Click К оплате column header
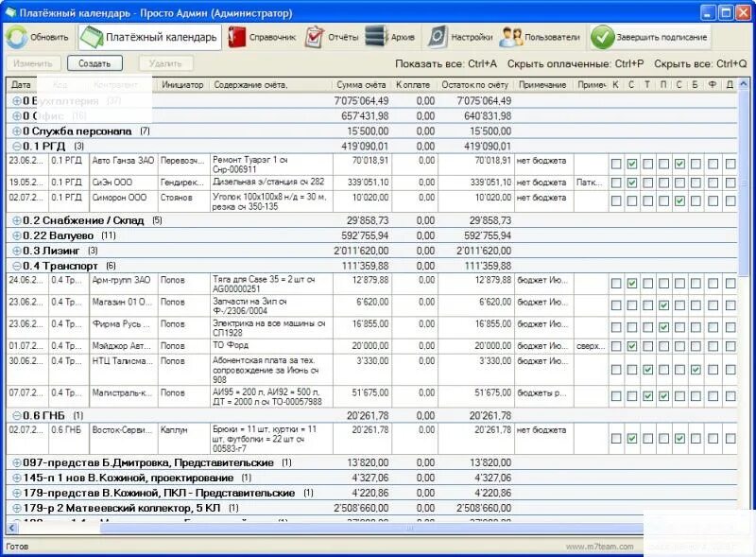Screen dimensions: 756x557 coord(413,85)
